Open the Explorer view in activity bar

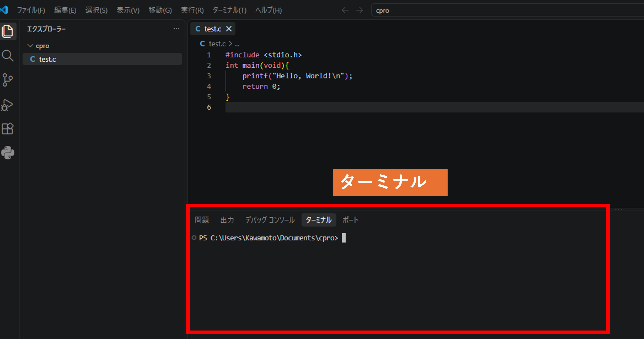tap(8, 31)
